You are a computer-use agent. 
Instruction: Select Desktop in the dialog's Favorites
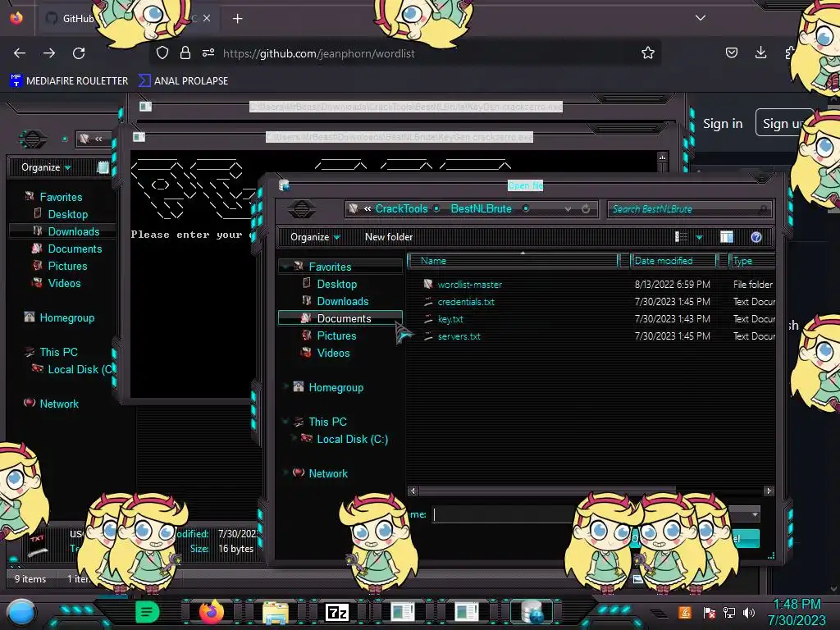pos(336,284)
